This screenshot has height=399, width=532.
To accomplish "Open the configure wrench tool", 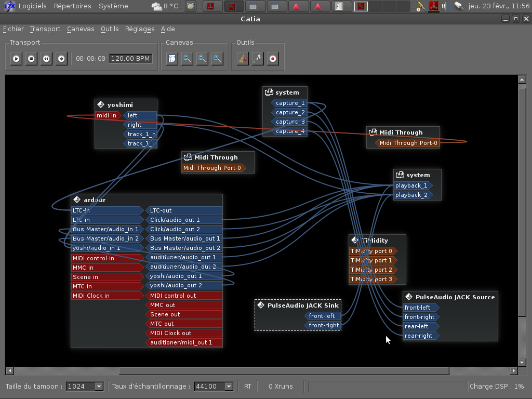I will pyautogui.click(x=258, y=59).
